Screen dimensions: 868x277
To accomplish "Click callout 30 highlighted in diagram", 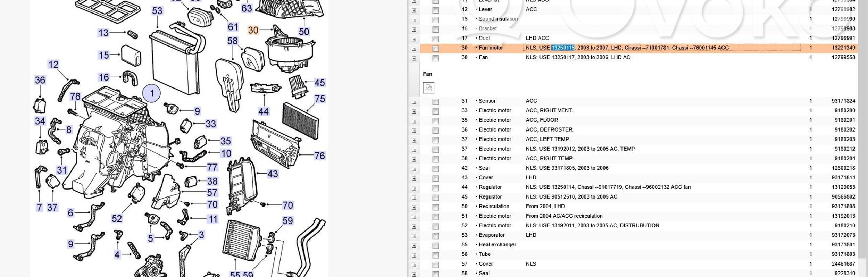I will coord(253,31).
